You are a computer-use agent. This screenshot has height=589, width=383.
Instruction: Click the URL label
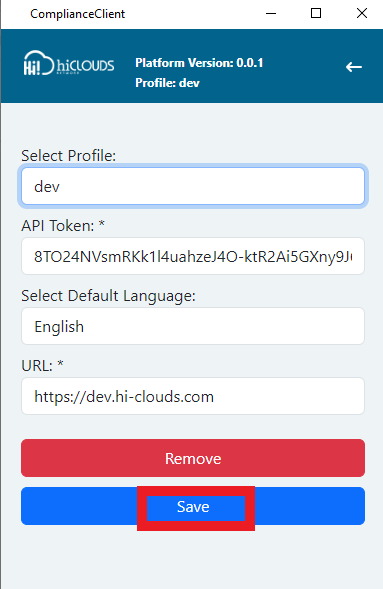pos(37,366)
